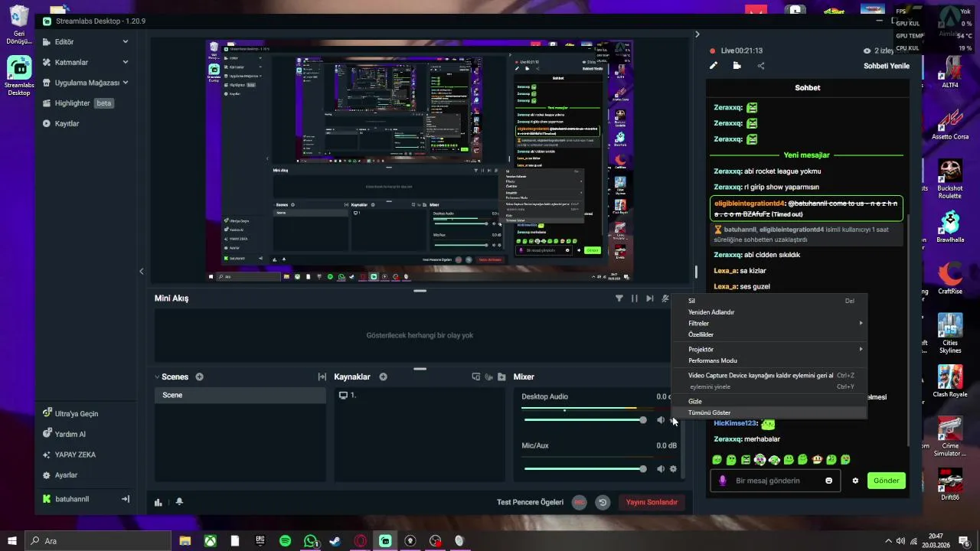The width and height of the screenshot is (980, 551).
Task: Click Test Pencere Öğeleri
Action: (x=530, y=502)
